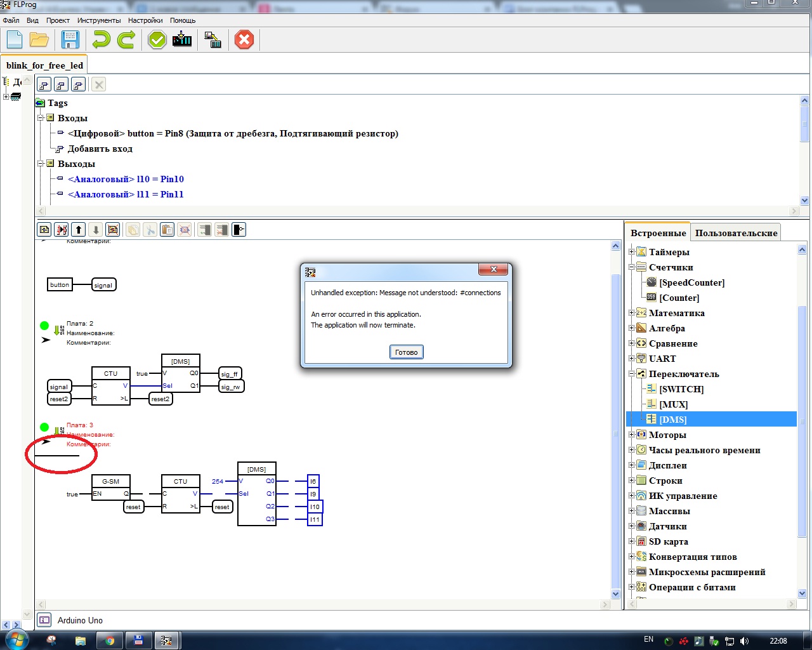Open the Файл menu
This screenshot has height=650, width=812.
pos(11,20)
